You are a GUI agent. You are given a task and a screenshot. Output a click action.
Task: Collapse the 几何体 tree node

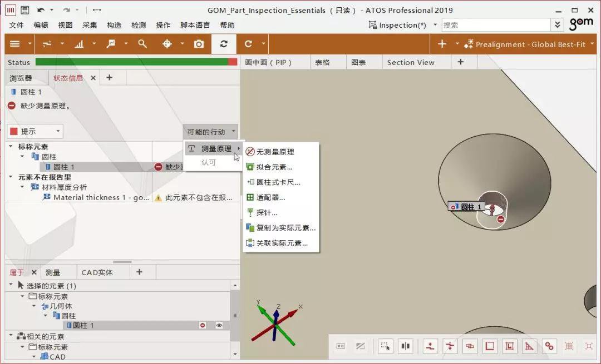[34, 306]
